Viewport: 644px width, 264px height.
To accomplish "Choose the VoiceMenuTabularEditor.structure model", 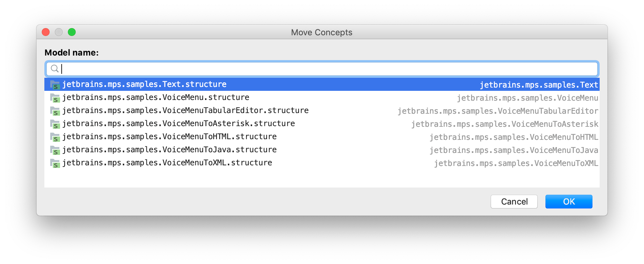I will pyautogui.click(x=186, y=111).
